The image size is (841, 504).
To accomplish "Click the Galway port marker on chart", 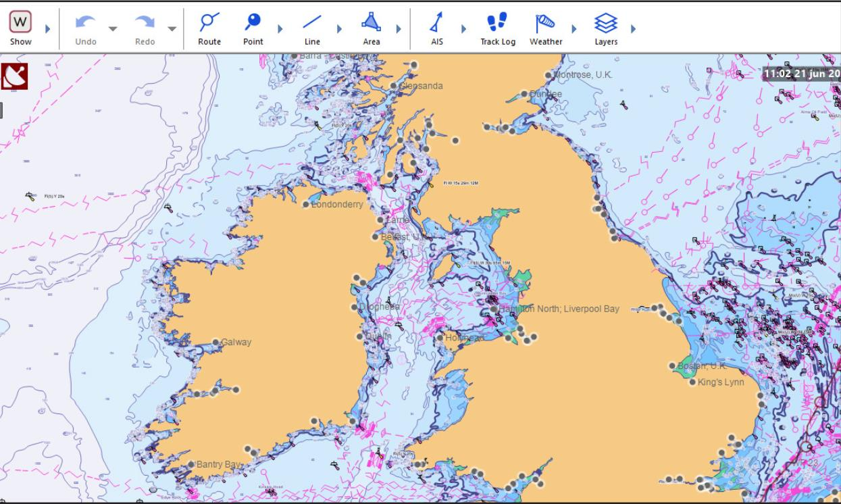I will (216, 343).
